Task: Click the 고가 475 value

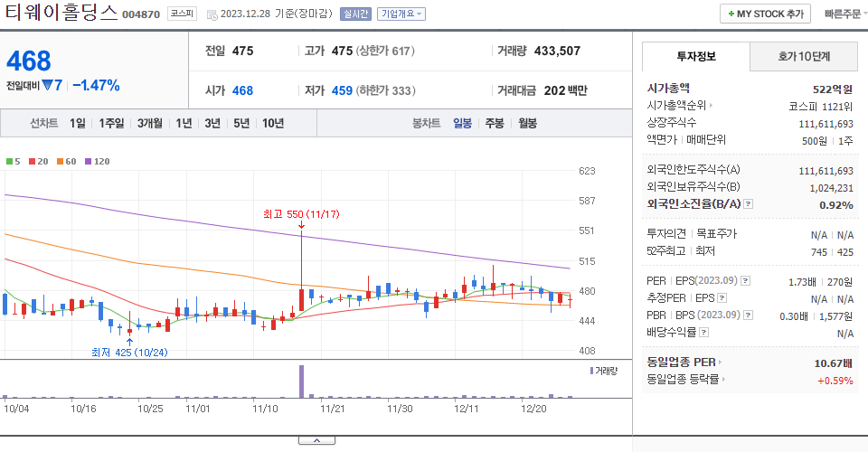Action: click(342, 51)
